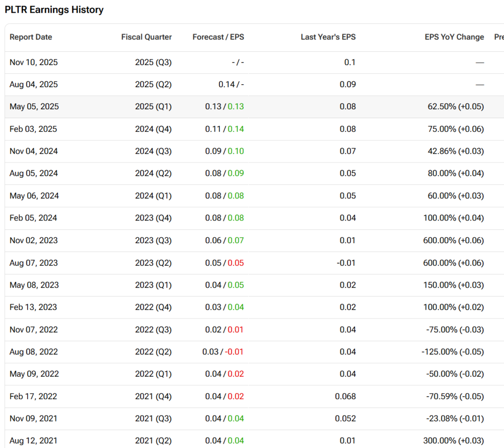Click the 0.052 last year's EPS value

pyautogui.click(x=345, y=418)
